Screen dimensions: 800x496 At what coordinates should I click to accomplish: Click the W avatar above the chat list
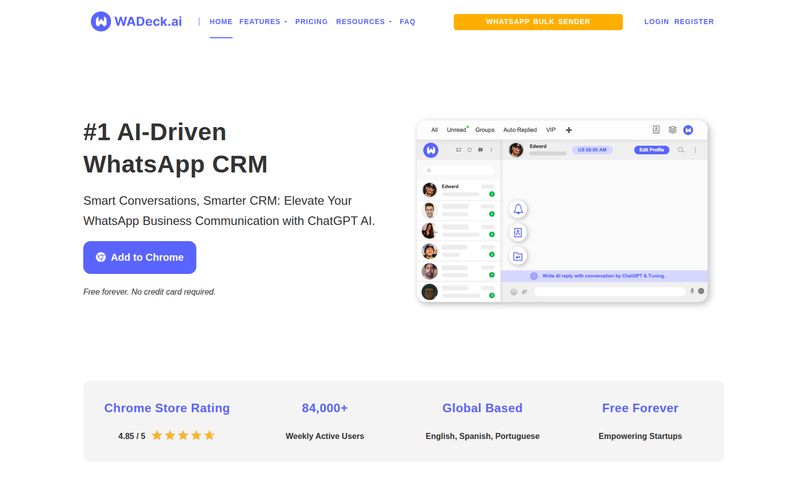431,150
